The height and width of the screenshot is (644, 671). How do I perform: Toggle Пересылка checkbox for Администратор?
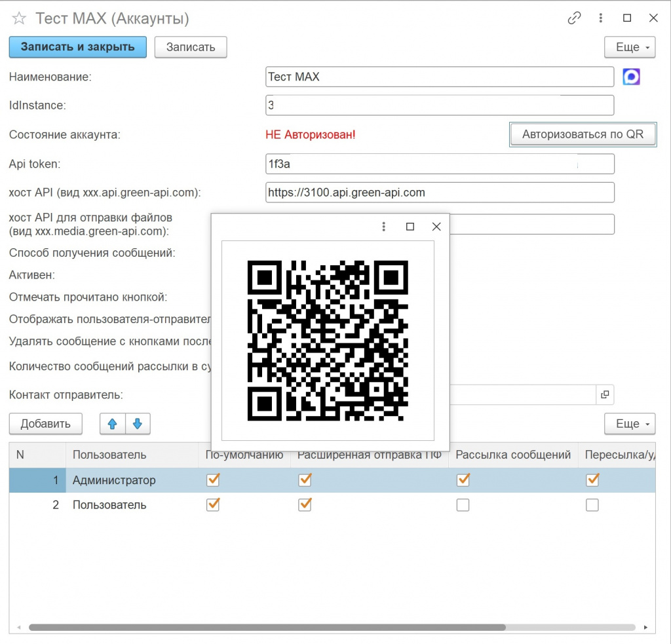coord(592,480)
